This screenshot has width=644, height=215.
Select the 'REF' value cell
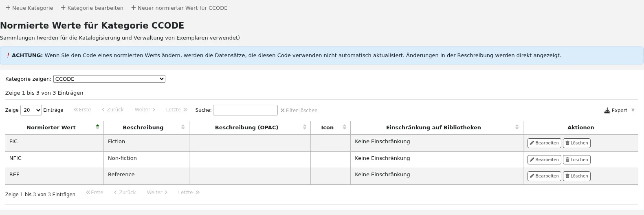pyautogui.click(x=54, y=176)
